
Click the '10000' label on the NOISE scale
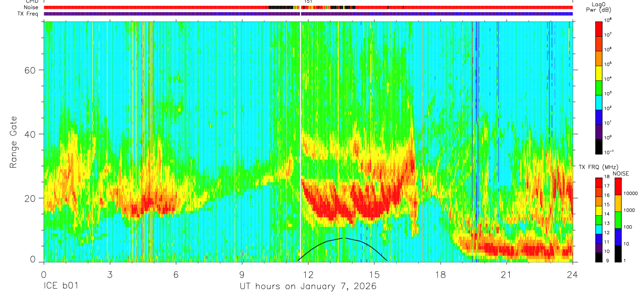(632, 193)
